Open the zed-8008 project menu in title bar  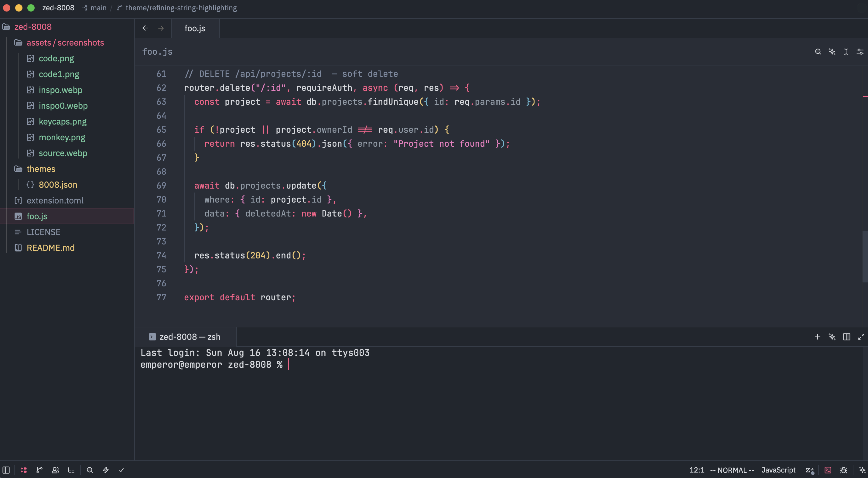[x=58, y=8]
